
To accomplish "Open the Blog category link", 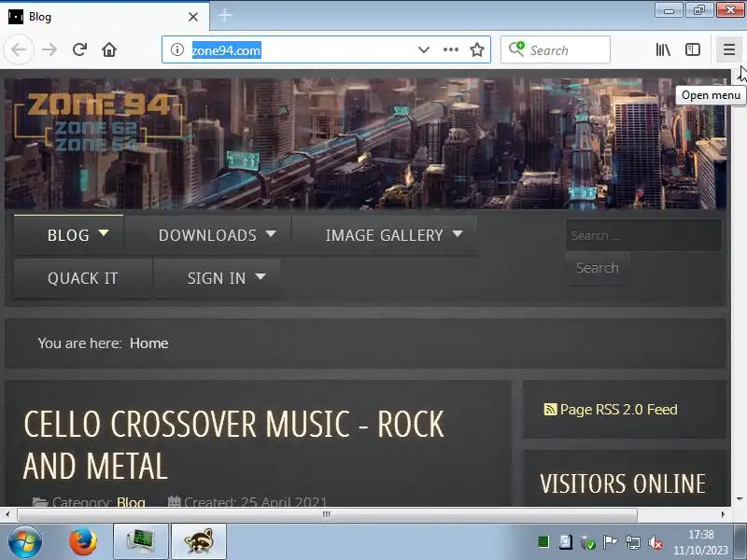I will pos(131,502).
